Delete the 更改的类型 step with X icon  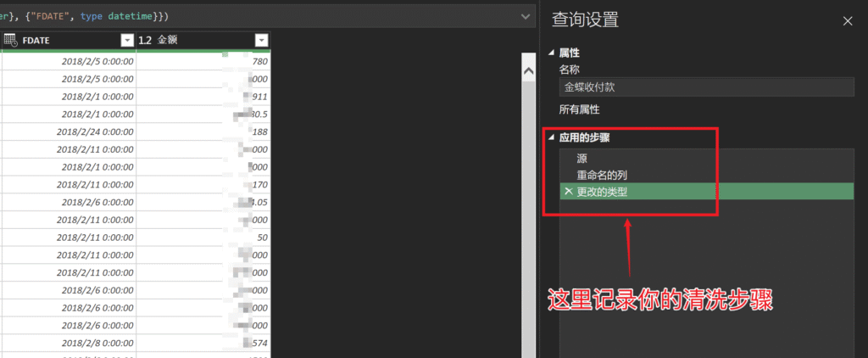(568, 192)
